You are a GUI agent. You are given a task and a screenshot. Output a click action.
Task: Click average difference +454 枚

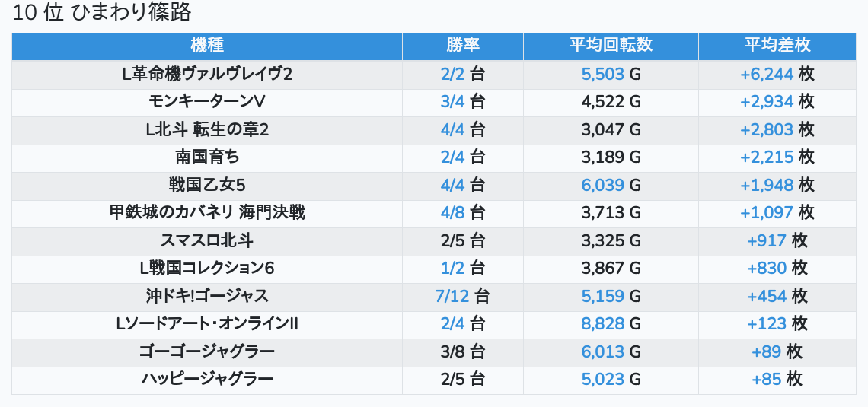point(777,296)
